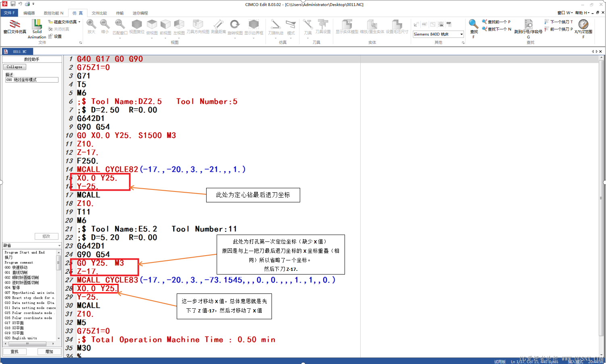Click the 测量距离 measure distance tool
Image resolution: width=606 pixels, height=364 pixels.
218,27
